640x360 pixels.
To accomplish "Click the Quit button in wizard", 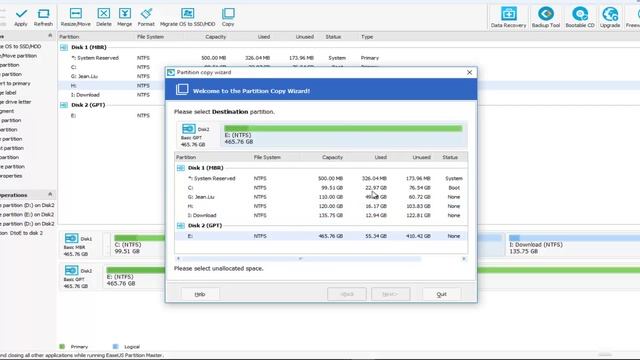I will (442, 294).
